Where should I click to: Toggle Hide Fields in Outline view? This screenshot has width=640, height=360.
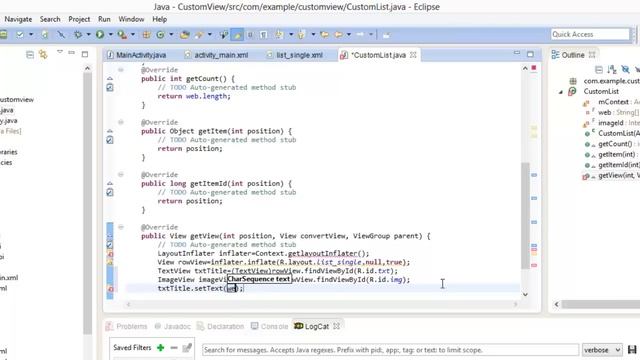point(625,70)
